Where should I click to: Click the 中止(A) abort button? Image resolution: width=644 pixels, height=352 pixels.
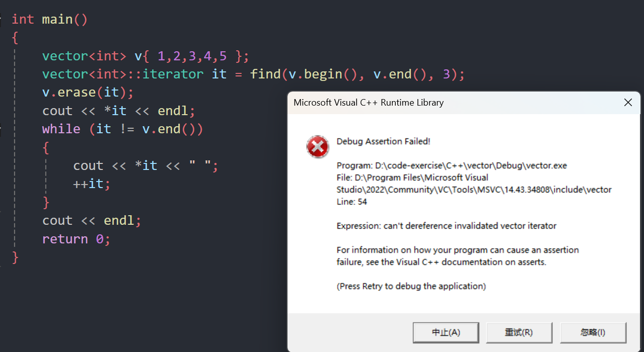(x=446, y=332)
